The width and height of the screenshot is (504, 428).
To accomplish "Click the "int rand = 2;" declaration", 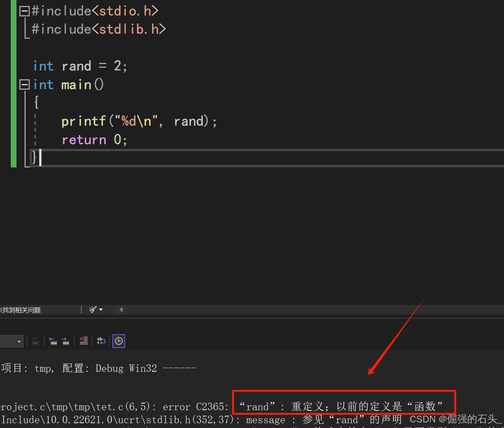I will (x=80, y=66).
